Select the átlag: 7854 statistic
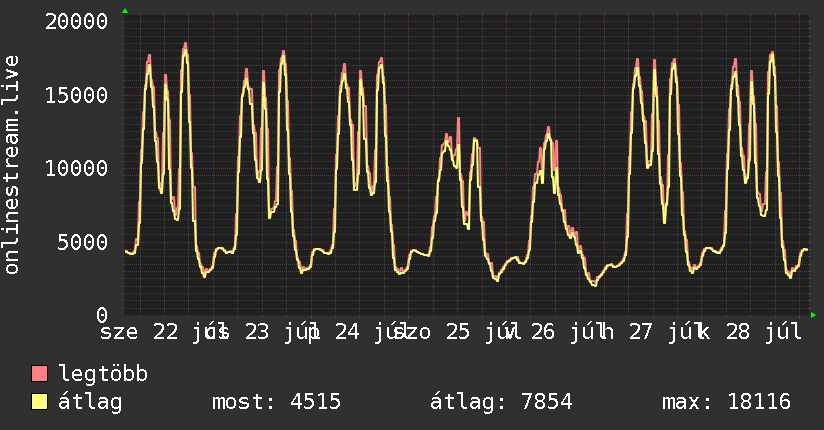 [501, 402]
